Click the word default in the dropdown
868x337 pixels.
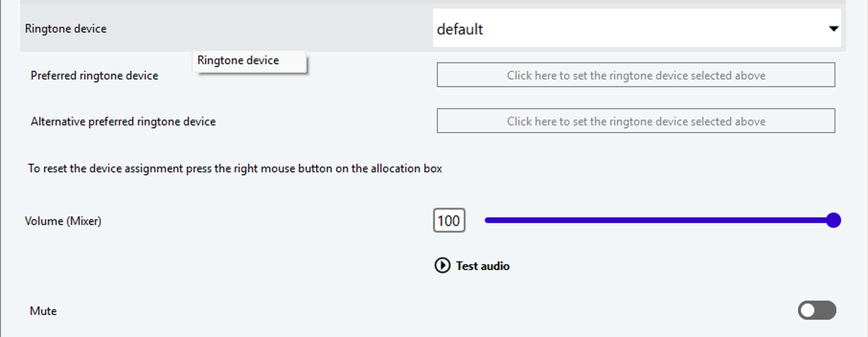click(x=460, y=29)
